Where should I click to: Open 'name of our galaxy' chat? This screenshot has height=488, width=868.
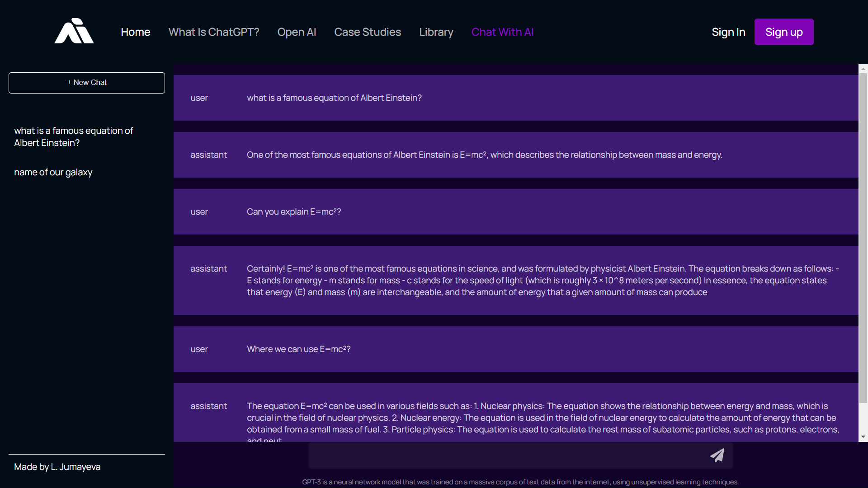(x=53, y=172)
